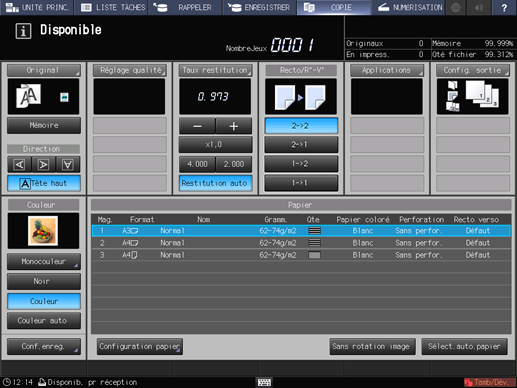Click the Recto/R°-V° header
This screenshot has height=388, width=517.
301,70
